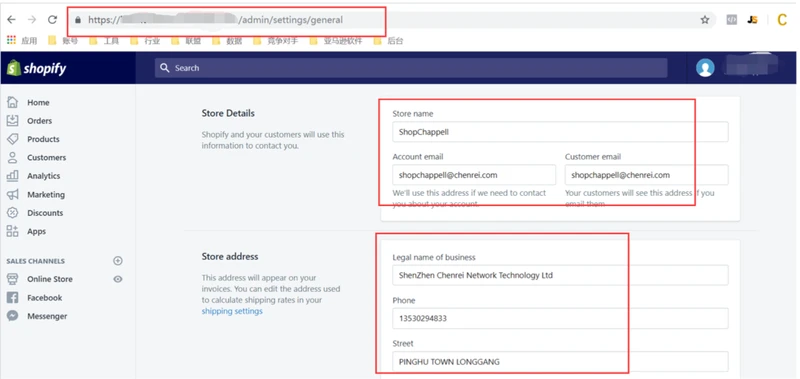This screenshot has height=379, width=800.
Task: Open Discounts in sidebar
Action: pos(45,213)
